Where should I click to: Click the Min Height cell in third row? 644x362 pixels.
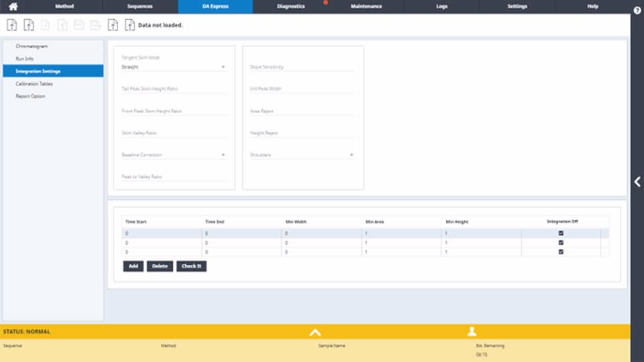[x=482, y=253]
